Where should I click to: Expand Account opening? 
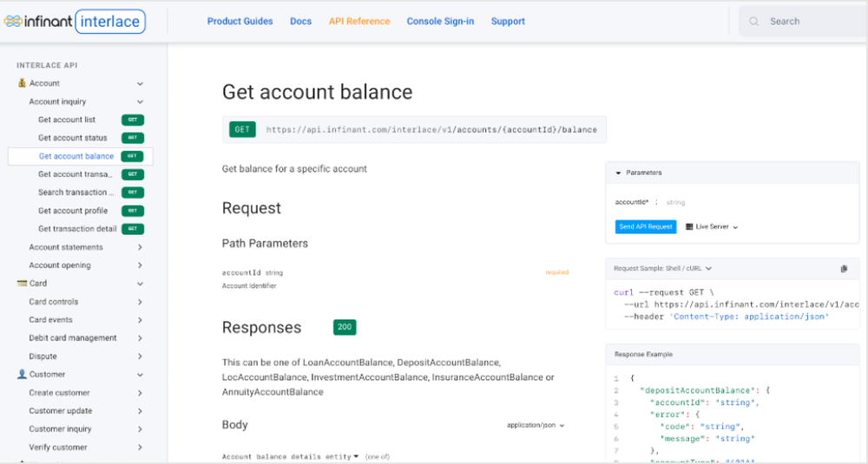[x=140, y=265]
